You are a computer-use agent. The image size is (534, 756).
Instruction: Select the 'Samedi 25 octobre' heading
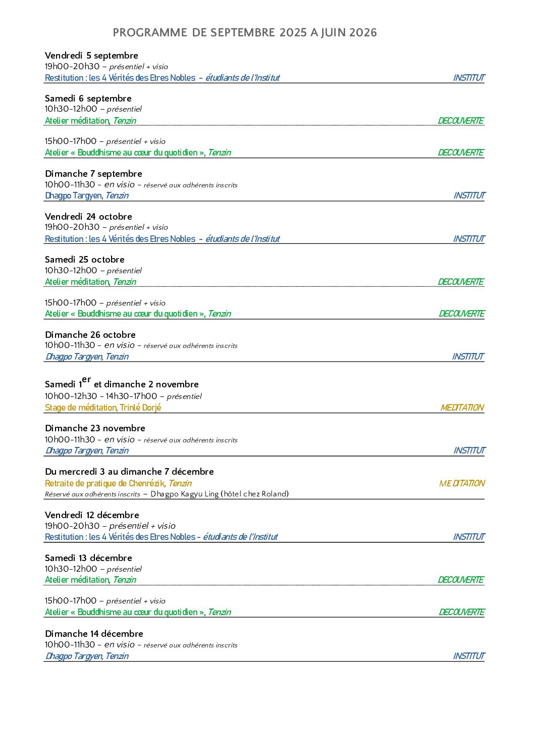click(x=84, y=260)
